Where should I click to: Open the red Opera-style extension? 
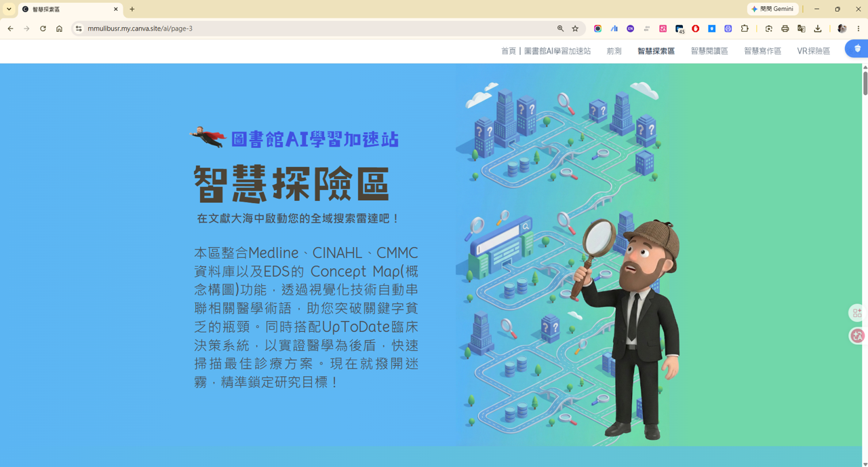click(695, 29)
